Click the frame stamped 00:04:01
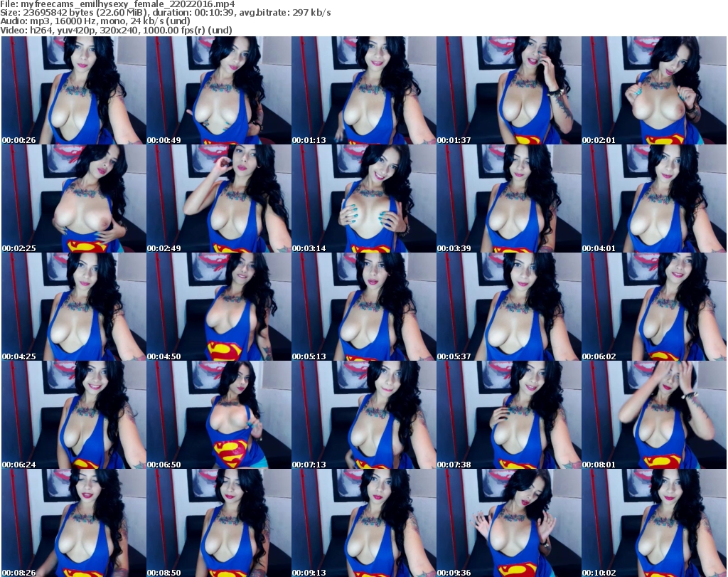Image resolution: width=728 pixels, height=577 pixels. pyautogui.click(x=654, y=198)
